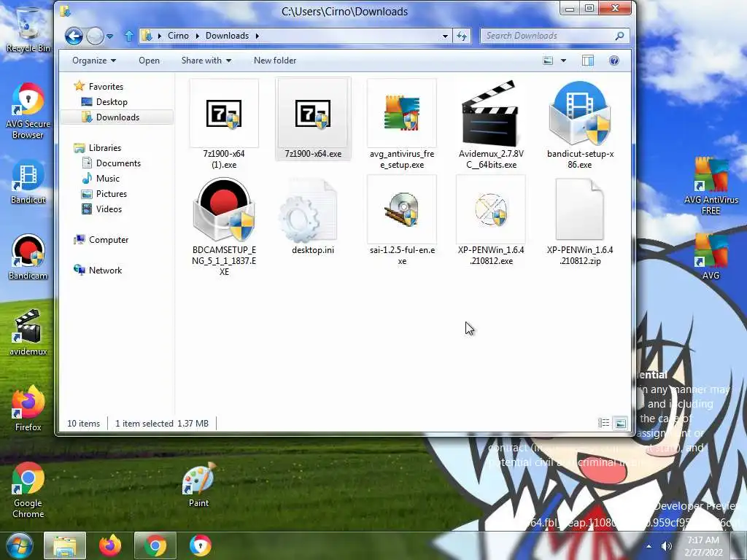Image resolution: width=747 pixels, height=560 pixels.
Task: Select bandicut-setup-x86.exe installer
Action: coord(580,125)
